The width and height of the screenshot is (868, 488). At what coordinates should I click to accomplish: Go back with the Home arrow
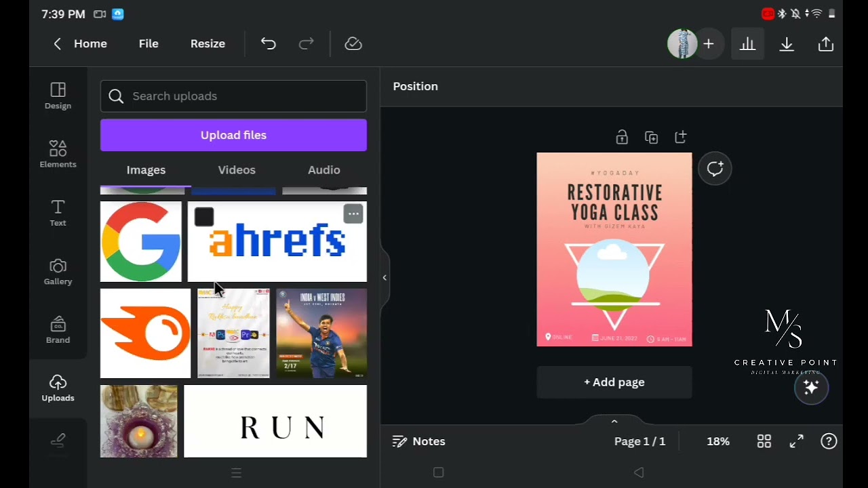58,43
